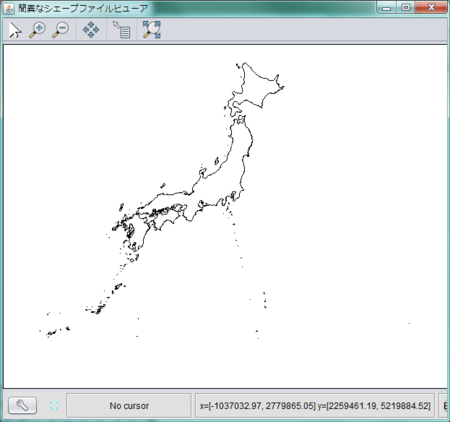This screenshot has width=450, height=422.
Task: Click the partially visible rightmost status field
Action: [x=443, y=406]
